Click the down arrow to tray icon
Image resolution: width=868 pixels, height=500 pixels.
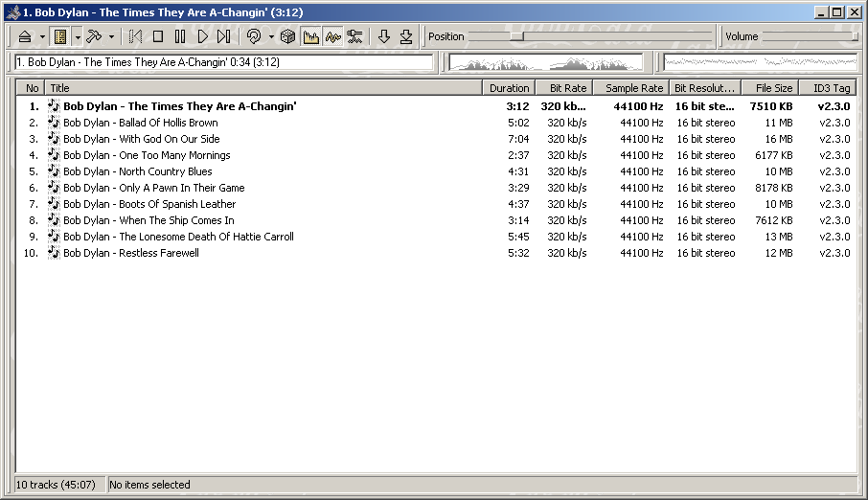406,36
